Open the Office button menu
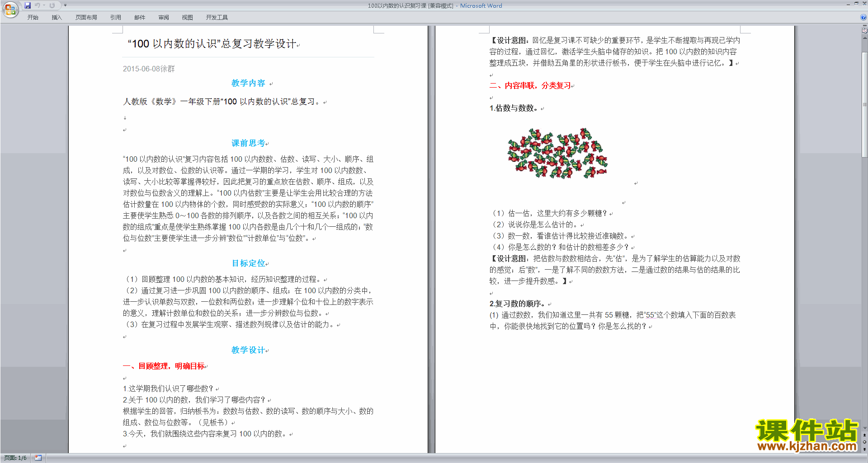868x463 pixels. click(x=10, y=9)
